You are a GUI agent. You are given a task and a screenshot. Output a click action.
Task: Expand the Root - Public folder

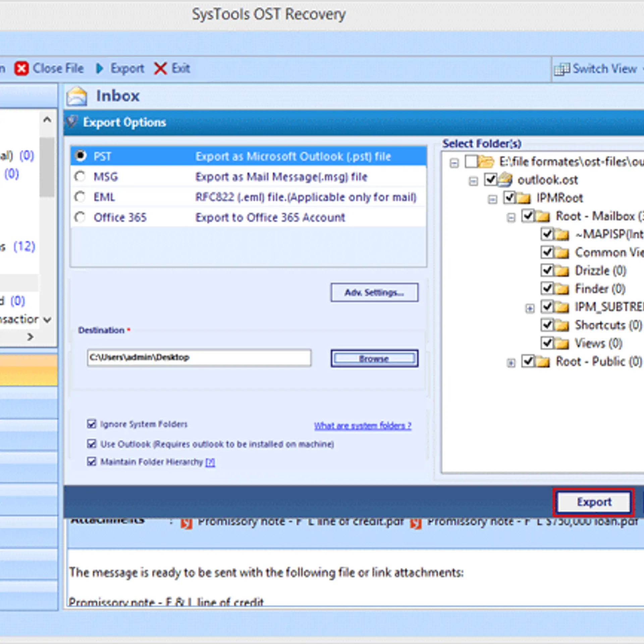(x=511, y=363)
